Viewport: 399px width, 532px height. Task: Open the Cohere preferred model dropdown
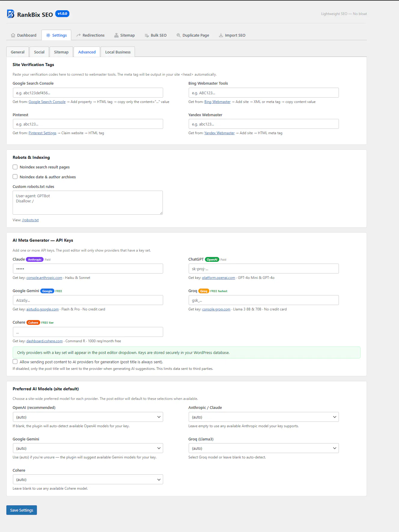(88, 479)
